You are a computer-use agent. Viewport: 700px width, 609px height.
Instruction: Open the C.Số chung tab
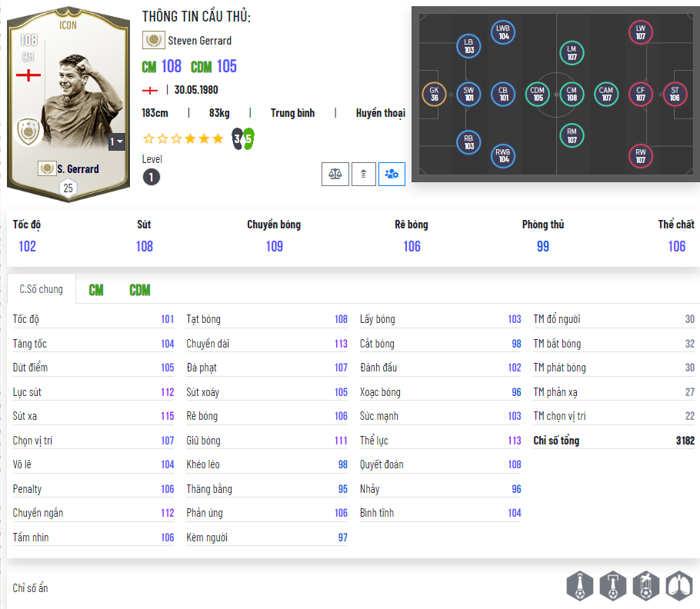[x=41, y=289]
